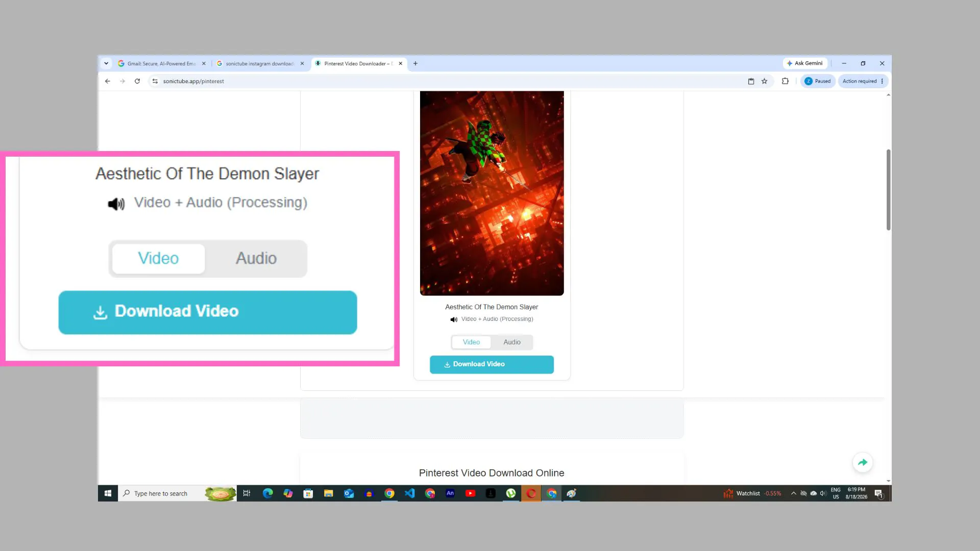
Task: Open Visual Studio Code from taskbar
Action: click(409, 493)
